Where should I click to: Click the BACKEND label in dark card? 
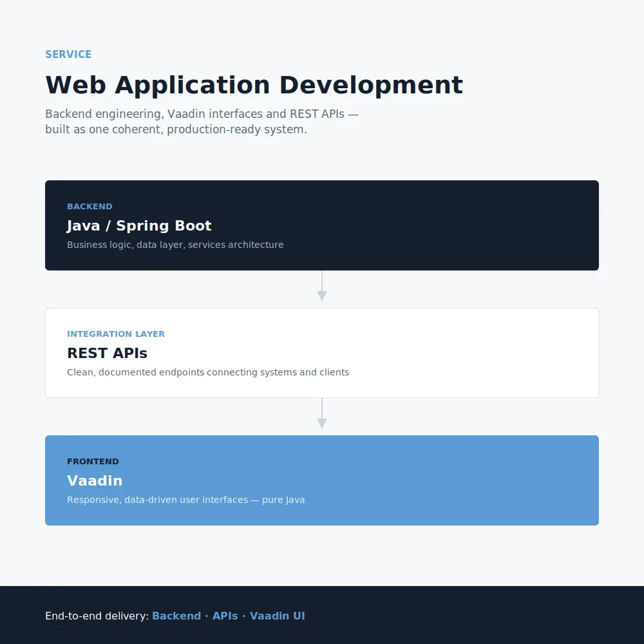(x=90, y=207)
